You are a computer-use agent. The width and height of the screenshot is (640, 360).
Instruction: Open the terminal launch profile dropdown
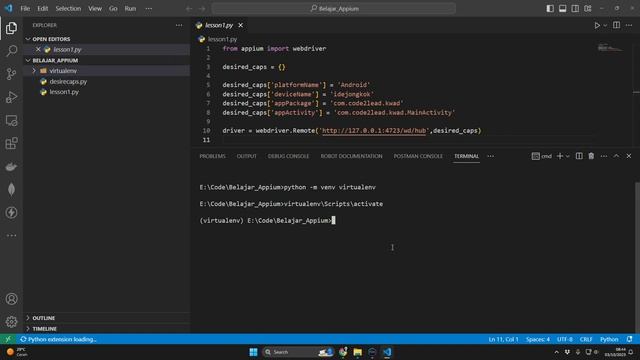click(x=568, y=156)
